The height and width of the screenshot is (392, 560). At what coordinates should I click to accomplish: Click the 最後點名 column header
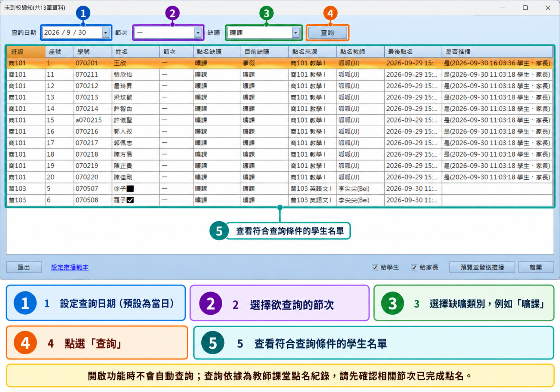(x=413, y=52)
